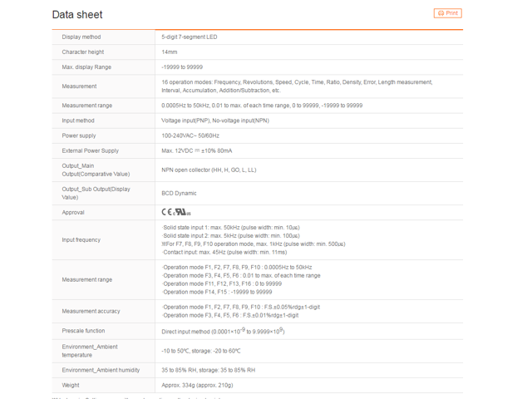
Task: Click the 5-digit 7-segment LED value
Action: click(x=190, y=37)
